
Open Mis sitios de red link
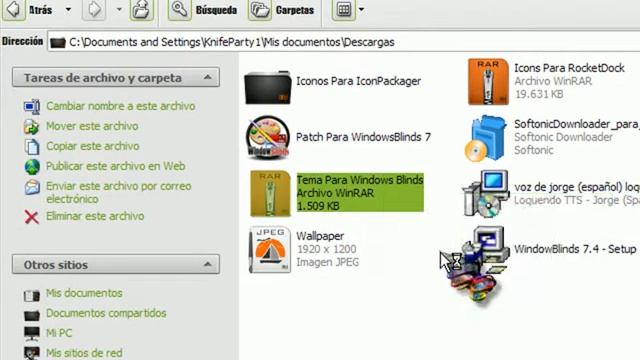pos(84,353)
